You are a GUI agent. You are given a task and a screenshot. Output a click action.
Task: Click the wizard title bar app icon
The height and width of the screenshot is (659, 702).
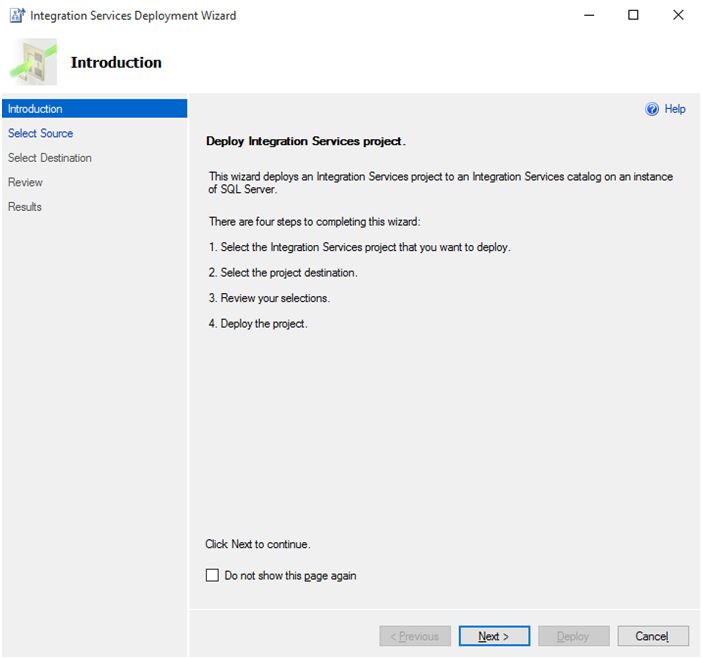(17, 15)
